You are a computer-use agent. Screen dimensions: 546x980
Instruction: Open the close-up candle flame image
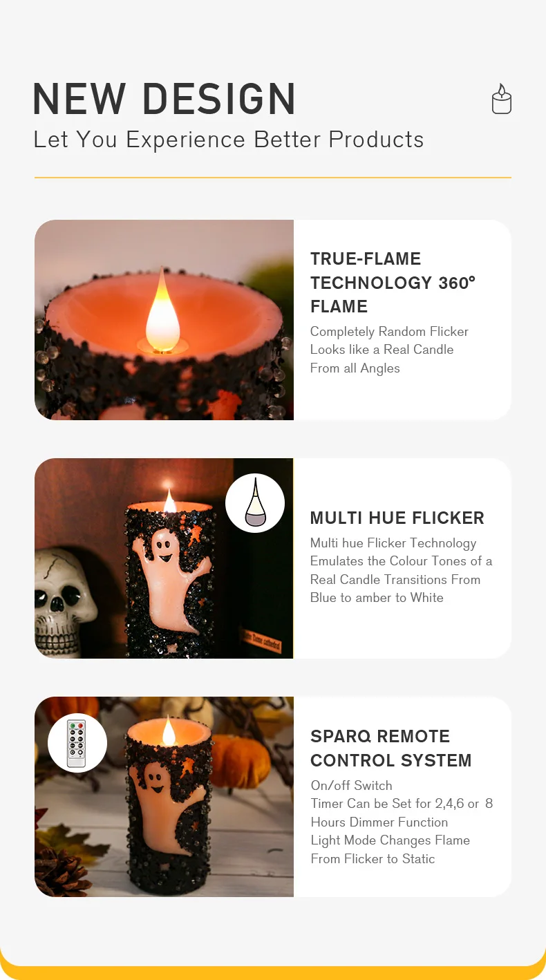coord(164,320)
